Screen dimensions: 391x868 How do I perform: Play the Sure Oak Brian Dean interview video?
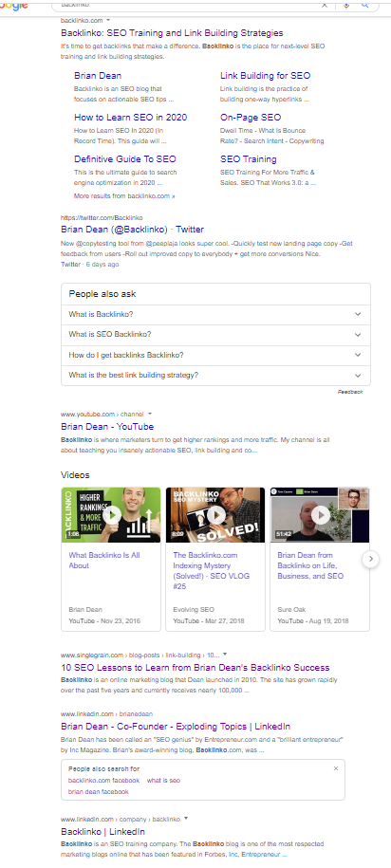point(320,515)
